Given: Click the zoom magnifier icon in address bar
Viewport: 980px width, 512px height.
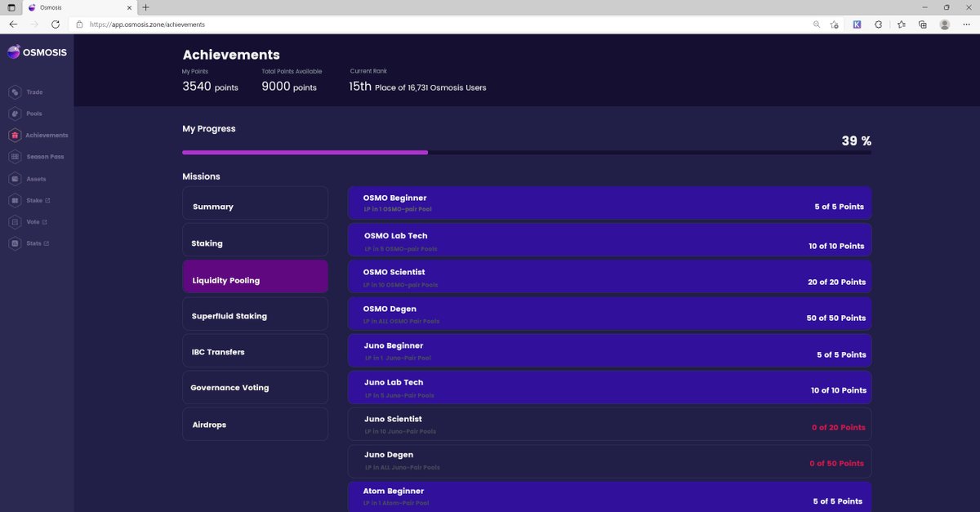Looking at the screenshot, I should coord(817,24).
